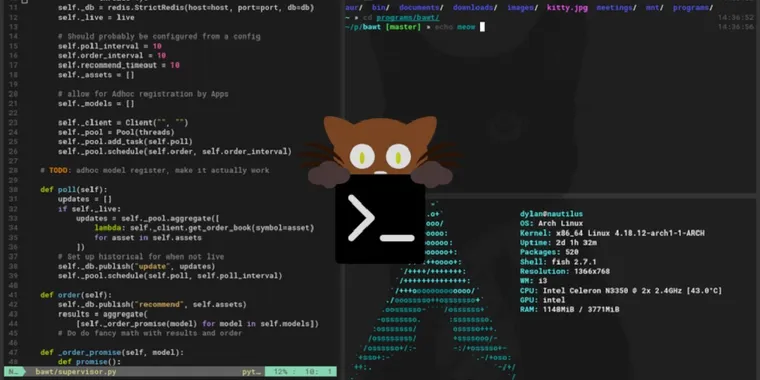The image size is (760, 380).
Task: Click the 'TODO: adhoc model register' comment
Action: click(155, 170)
